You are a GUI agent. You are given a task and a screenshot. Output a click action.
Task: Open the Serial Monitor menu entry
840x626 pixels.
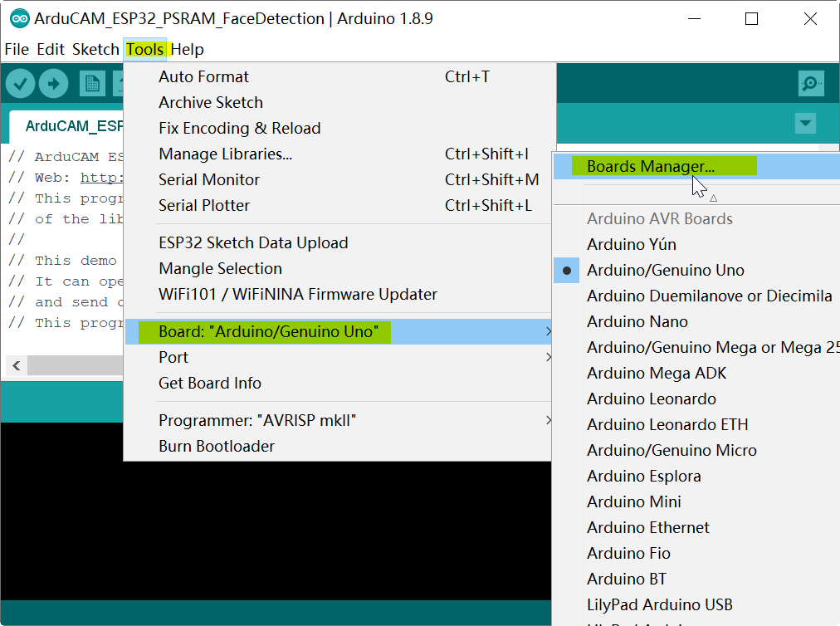coord(338,179)
